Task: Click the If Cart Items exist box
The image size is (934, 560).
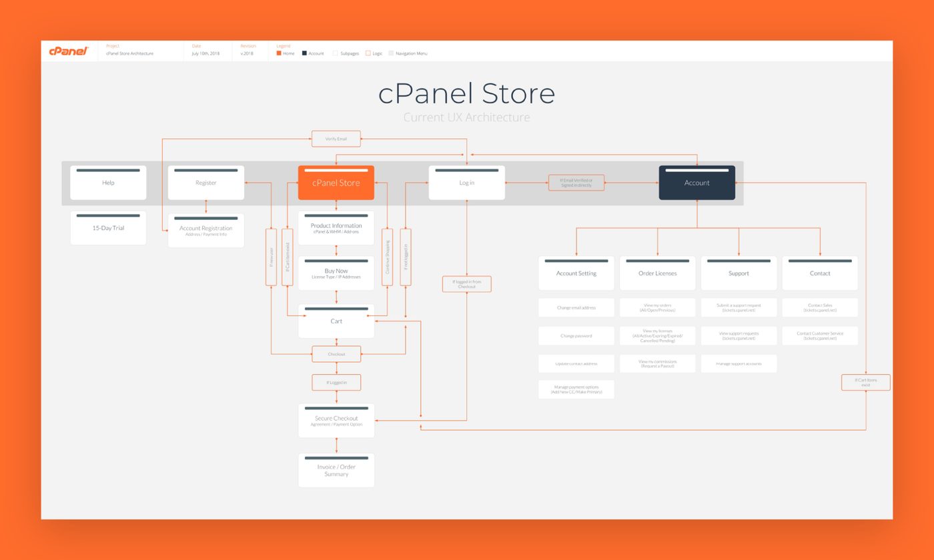Action: click(866, 383)
